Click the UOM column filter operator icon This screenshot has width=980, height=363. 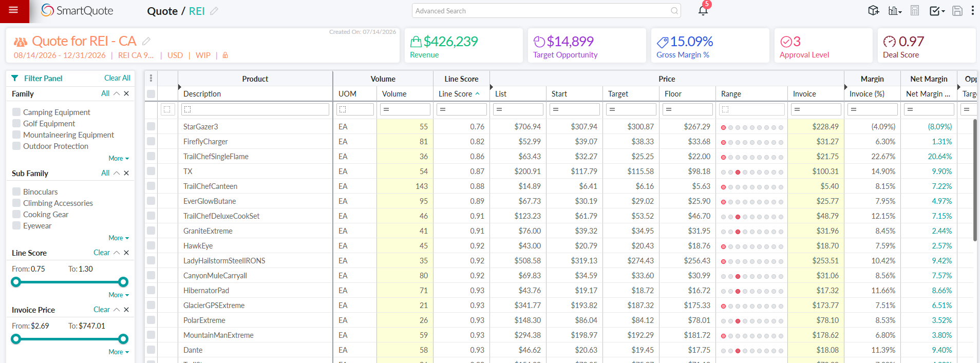click(x=343, y=109)
